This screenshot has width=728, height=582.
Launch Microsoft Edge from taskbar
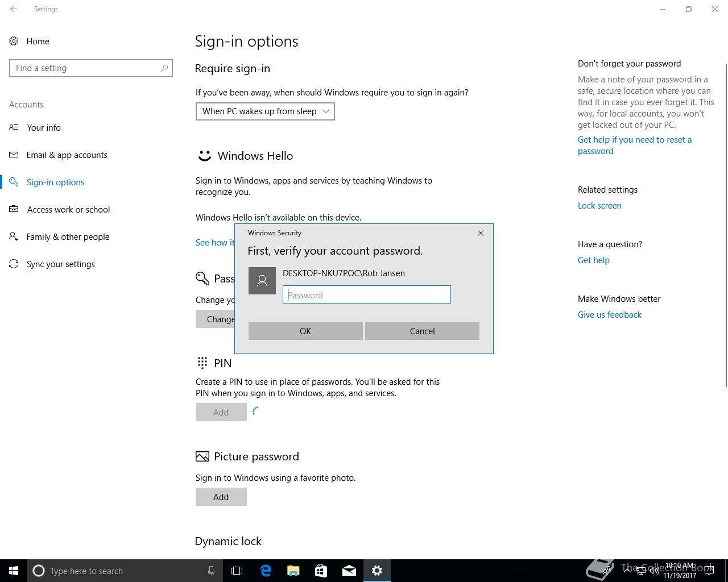point(266,571)
